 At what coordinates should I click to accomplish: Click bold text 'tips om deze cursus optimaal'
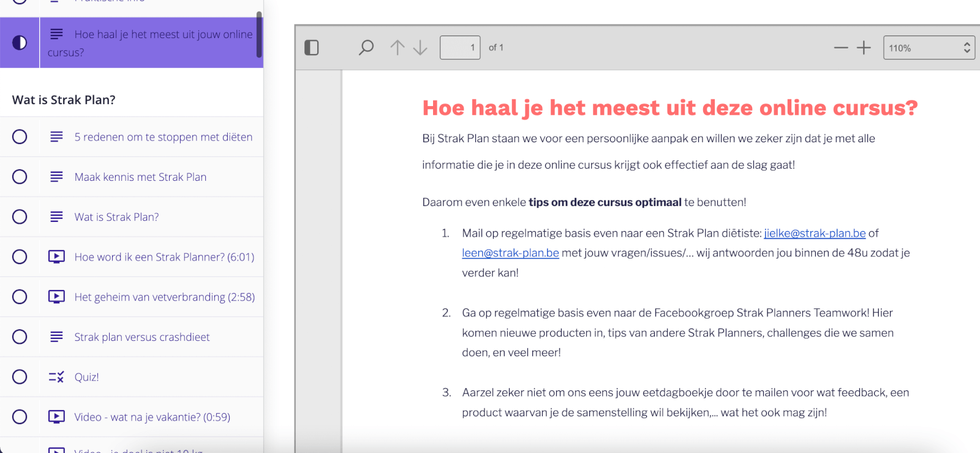pyautogui.click(x=605, y=202)
